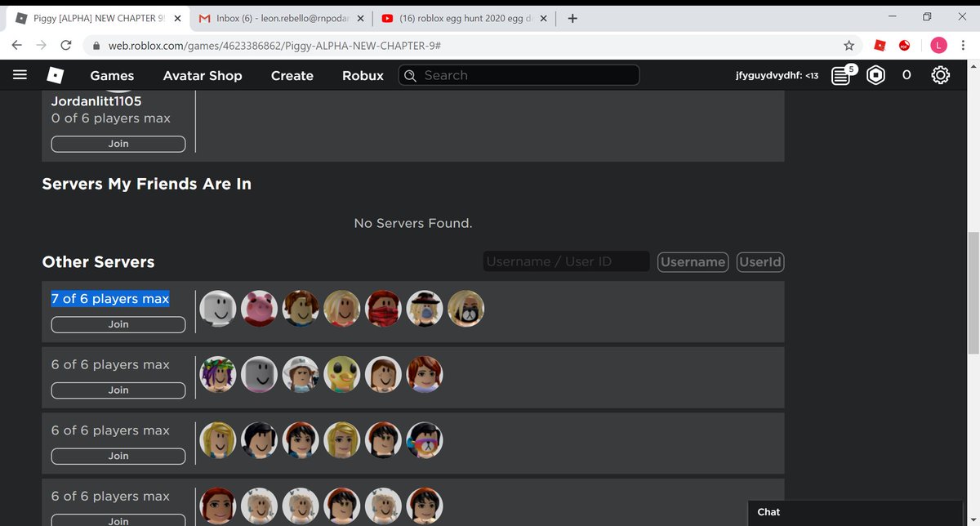Reload the page
This screenshot has height=526, width=980.
pos(66,45)
